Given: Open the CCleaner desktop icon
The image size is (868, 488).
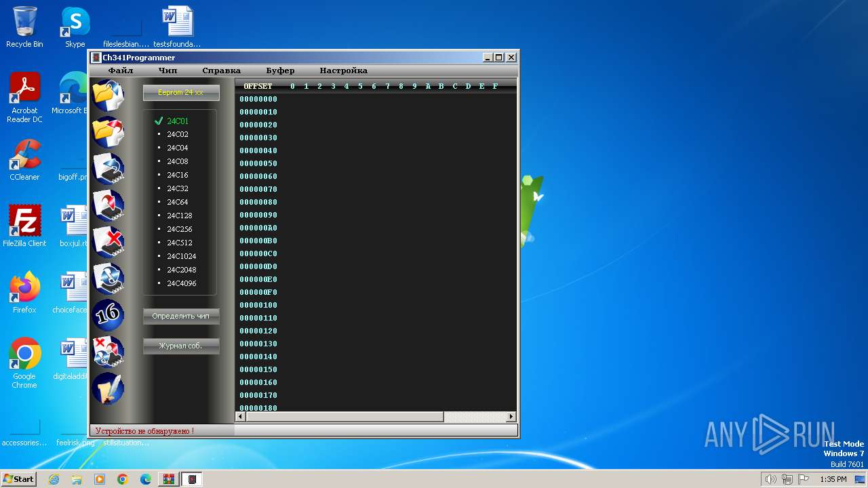Looking at the screenshot, I should 24,160.
